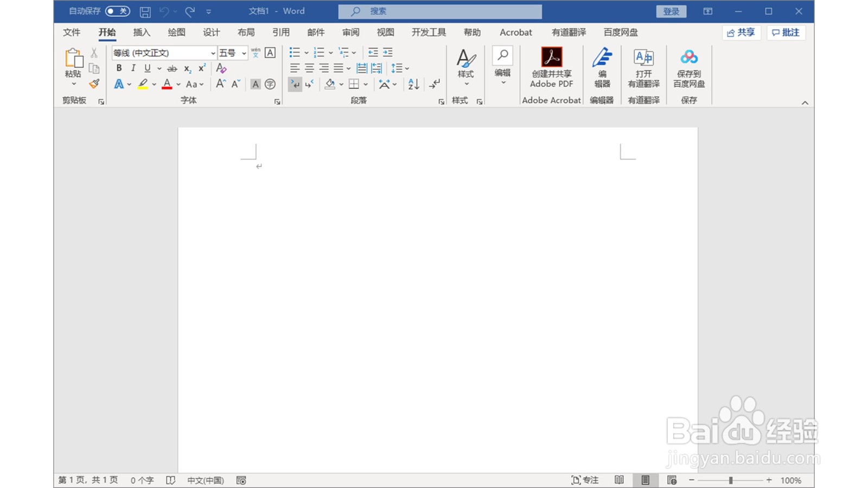Click the Comments button
This screenshot has height=488, width=868.
[786, 33]
